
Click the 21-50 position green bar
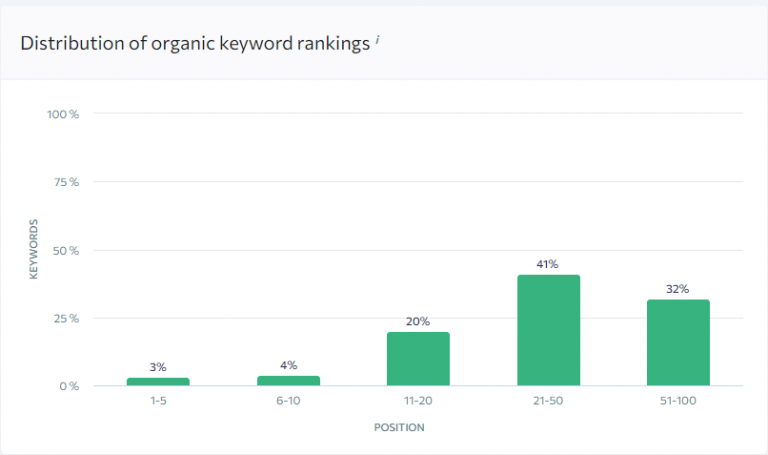click(x=549, y=330)
